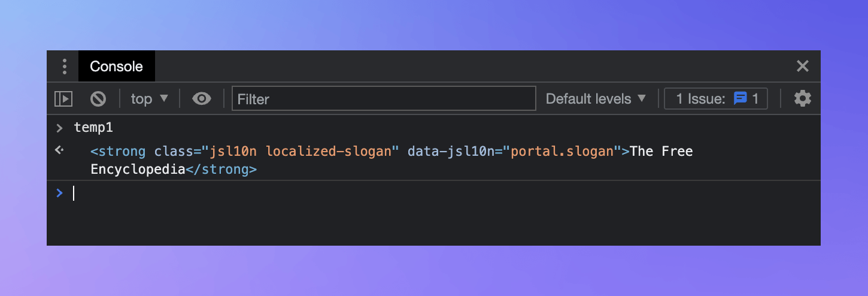Click the temp1 command entry

(x=93, y=128)
